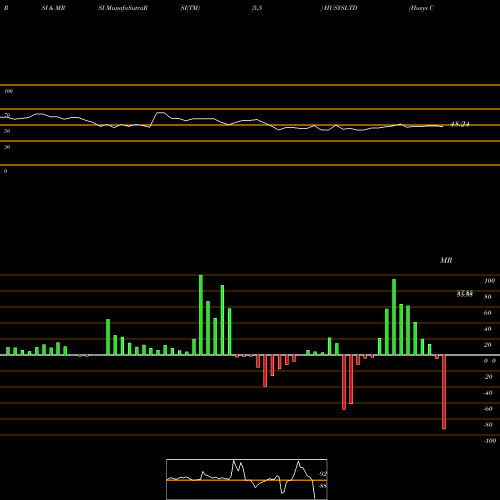Click the MR axis label -80
This screenshot has height=500, width=500.
click(488, 425)
